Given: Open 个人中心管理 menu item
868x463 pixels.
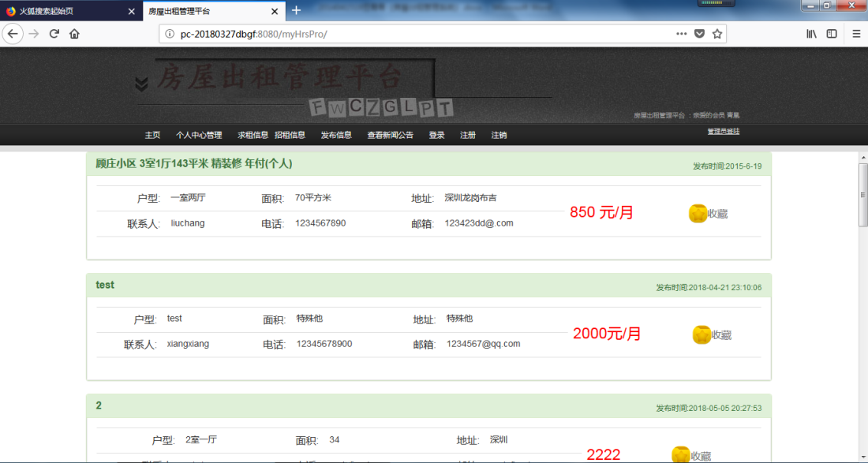Looking at the screenshot, I should (x=199, y=135).
